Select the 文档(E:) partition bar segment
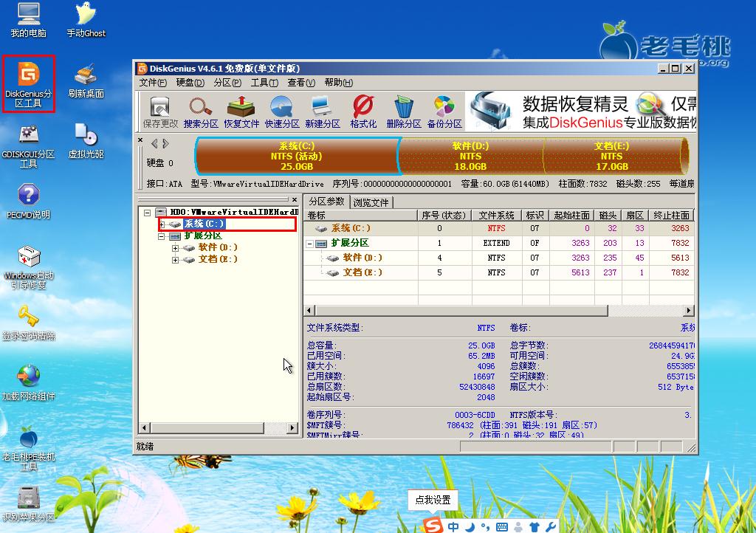 click(x=611, y=156)
